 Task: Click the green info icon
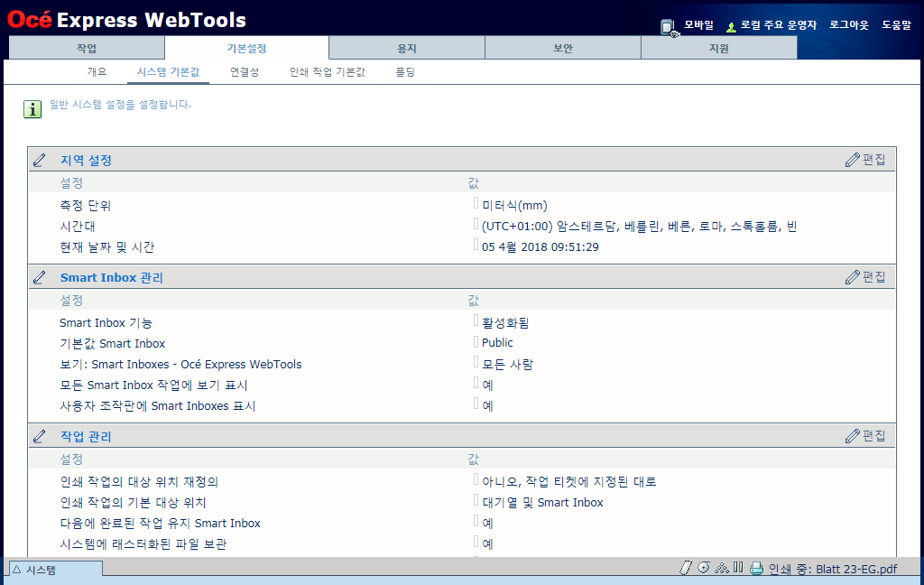click(x=32, y=109)
